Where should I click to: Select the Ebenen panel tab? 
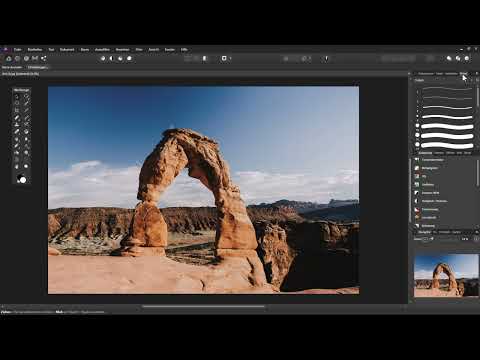click(x=439, y=153)
